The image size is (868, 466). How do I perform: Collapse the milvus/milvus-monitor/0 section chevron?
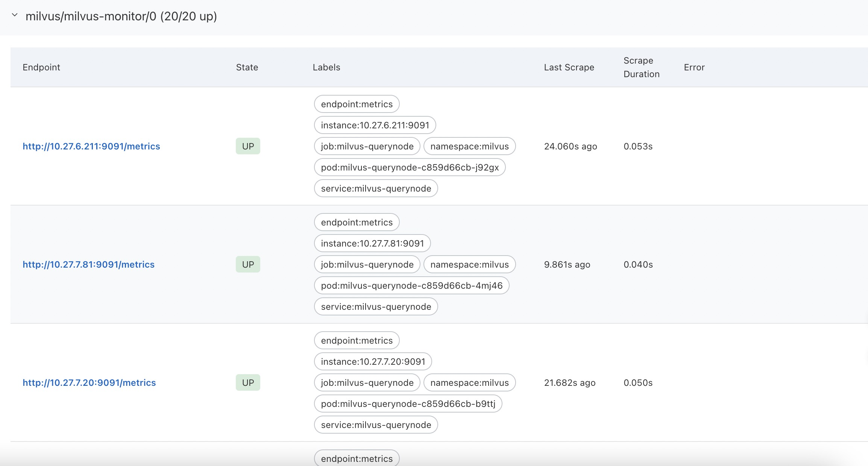[x=15, y=15]
